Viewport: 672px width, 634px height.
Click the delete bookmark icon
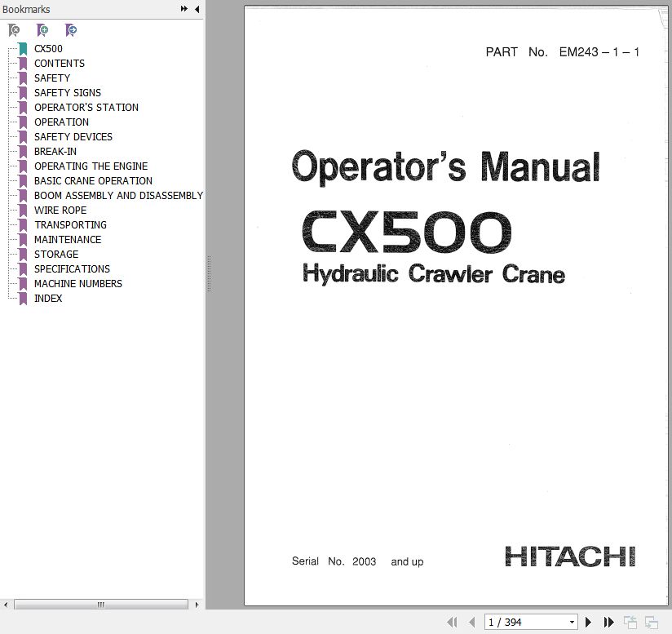pos(14,30)
